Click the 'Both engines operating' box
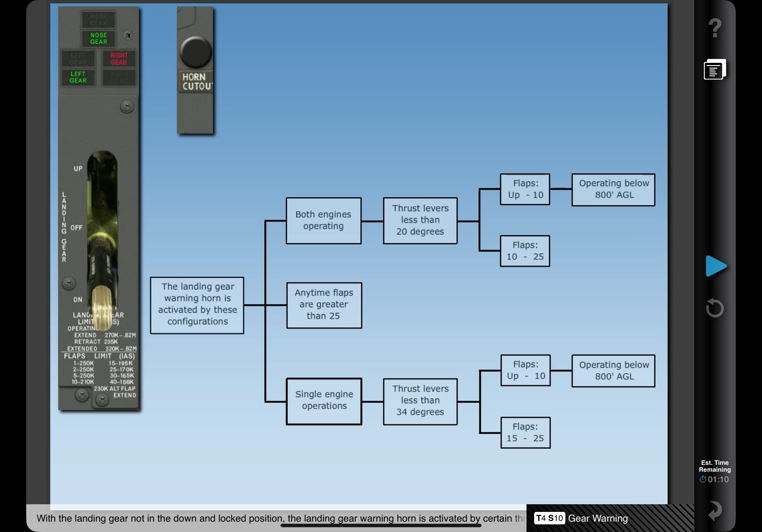Screen dimensions: 762x532 pos(323,221)
